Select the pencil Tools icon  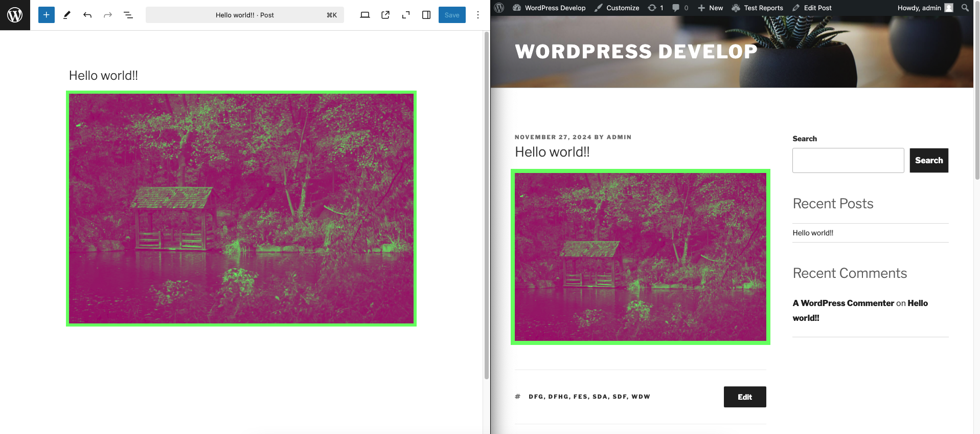pyautogui.click(x=66, y=15)
